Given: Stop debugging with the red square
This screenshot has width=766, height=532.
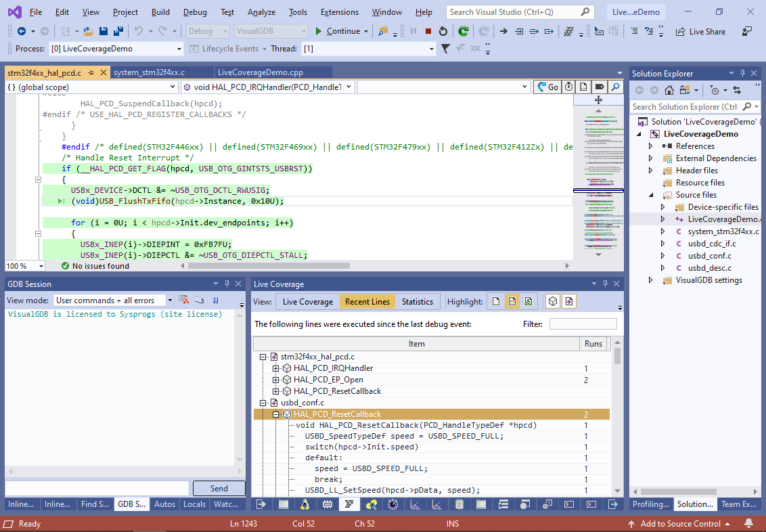Looking at the screenshot, I should [428, 31].
